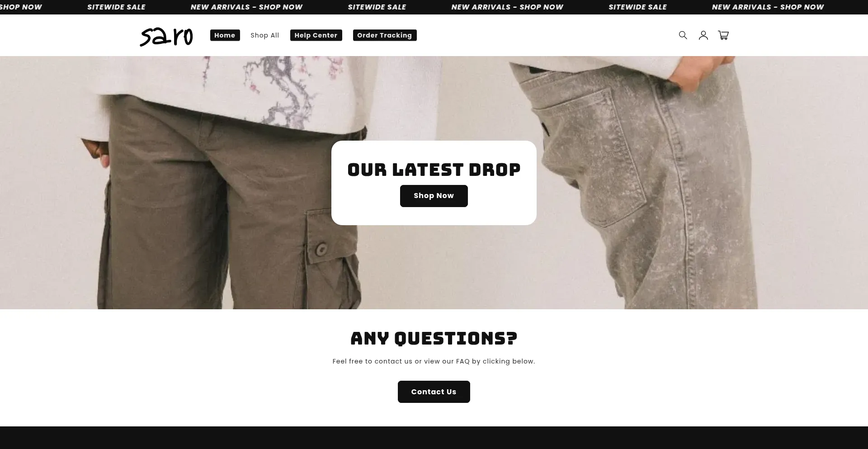The height and width of the screenshot is (449, 868).
Task: Click the last SITEWIDE SALE announcement text
Action: coord(637,7)
